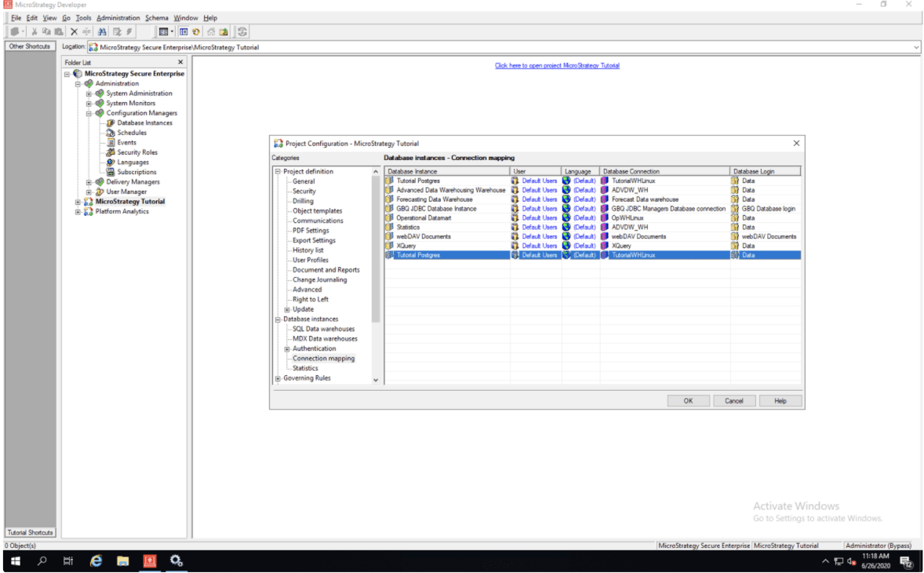This screenshot has width=924, height=573.
Task: Click the Go to Home toolbar icon
Action: 211,32
